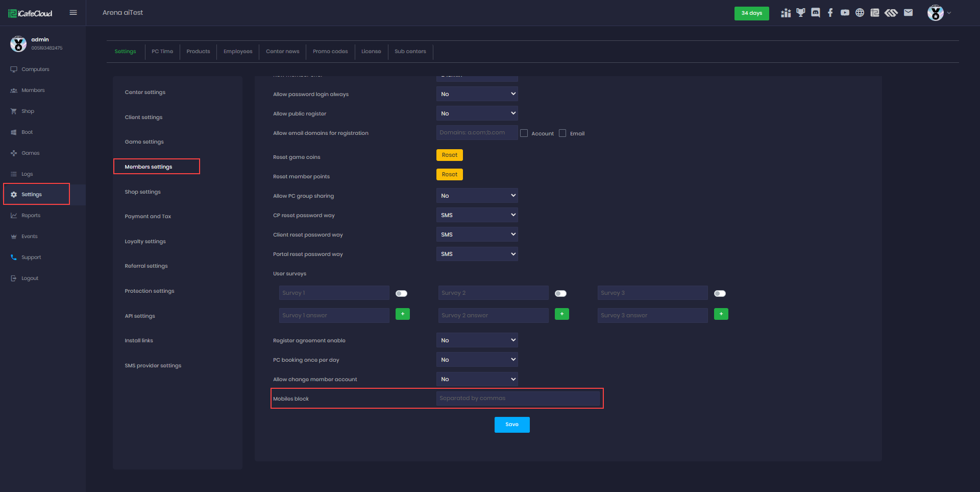Image resolution: width=980 pixels, height=492 pixels.
Task: Click the Mobiles block input field
Action: pyautogui.click(x=518, y=399)
